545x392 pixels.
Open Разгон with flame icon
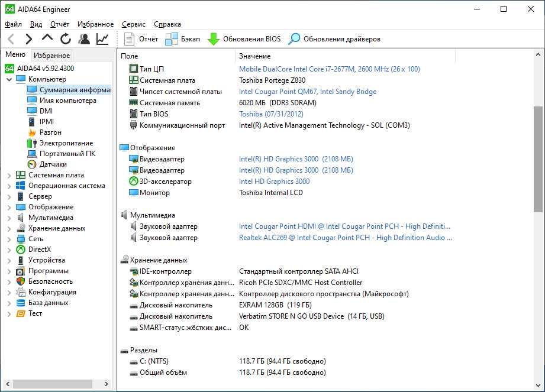50,132
